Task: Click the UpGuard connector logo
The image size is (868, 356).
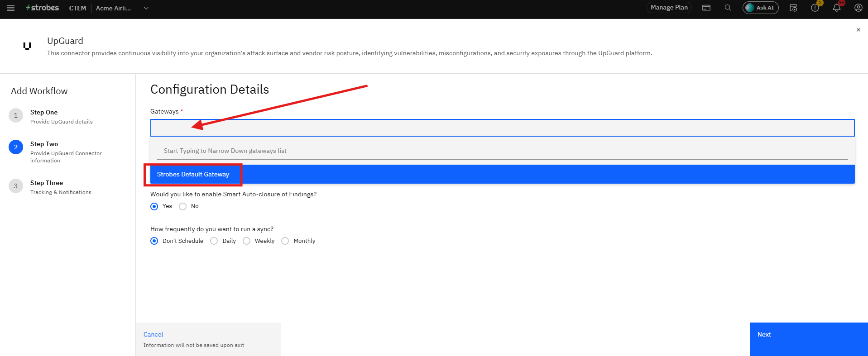Action: tap(27, 46)
